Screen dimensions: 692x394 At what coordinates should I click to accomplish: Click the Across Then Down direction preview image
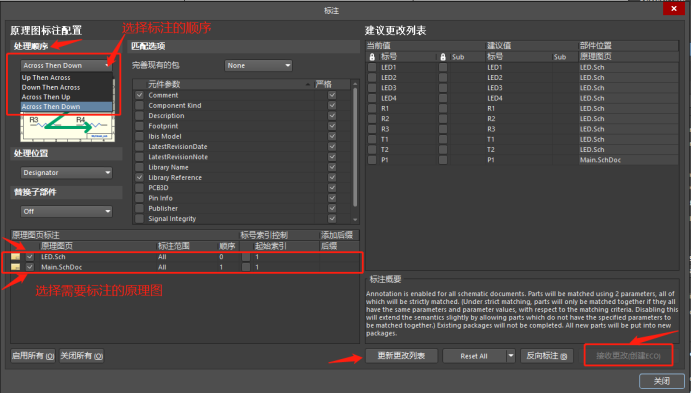68,128
